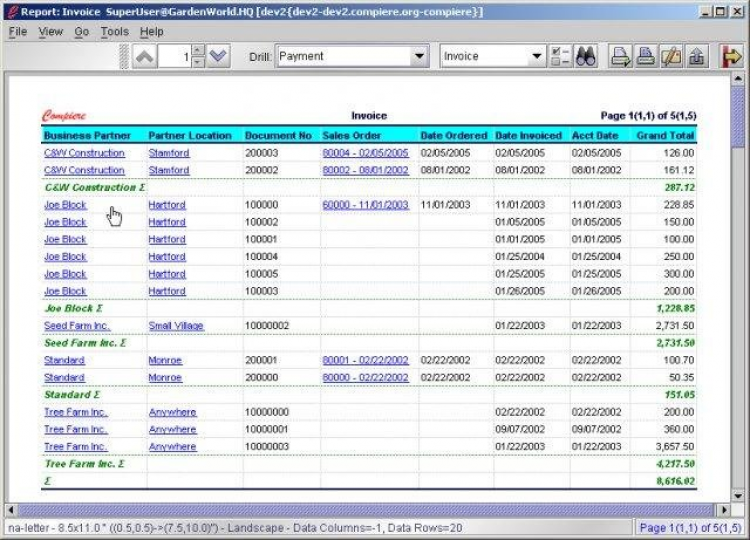Screen dimensions: 750x540
Task: Click the Compiere logo in report header
Action: pyautogui.click(x=64, y=116)
